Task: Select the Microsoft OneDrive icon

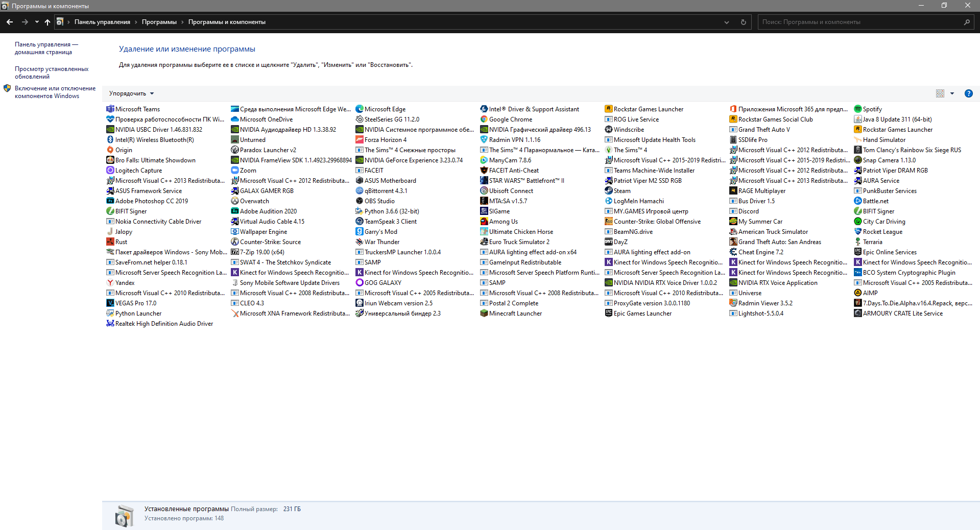Action: coord(235,119)
